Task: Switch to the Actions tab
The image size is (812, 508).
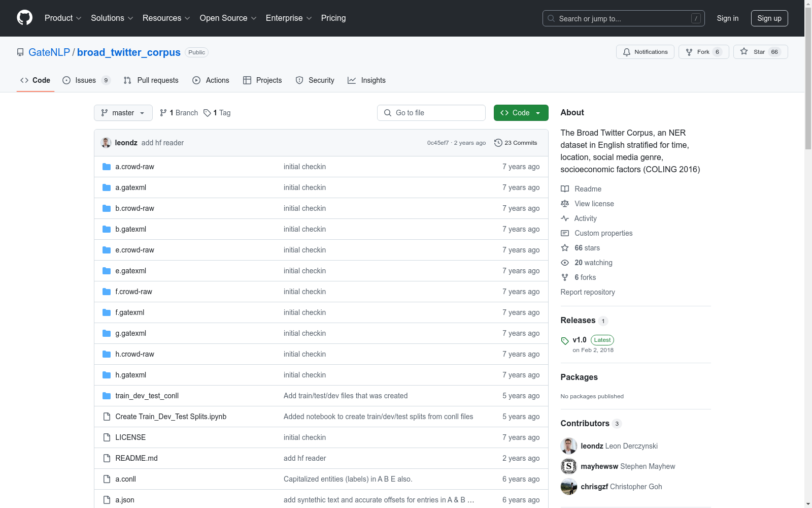Action: (211, 80)
